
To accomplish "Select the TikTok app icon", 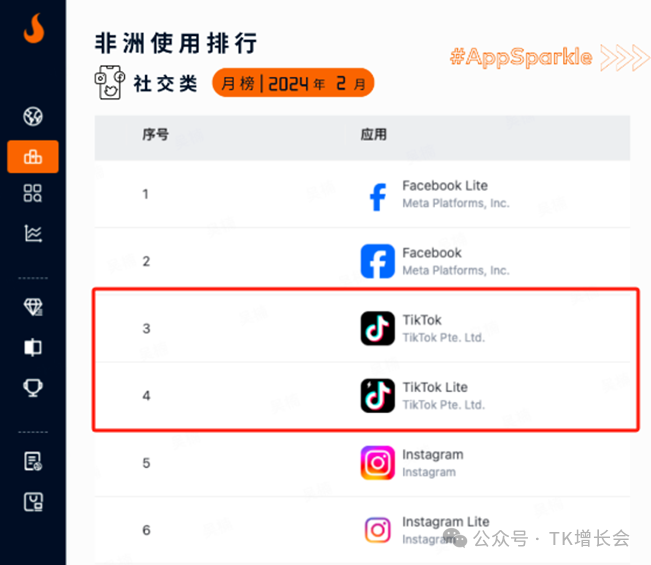I will pyautogui.click(x=377, y=328).
